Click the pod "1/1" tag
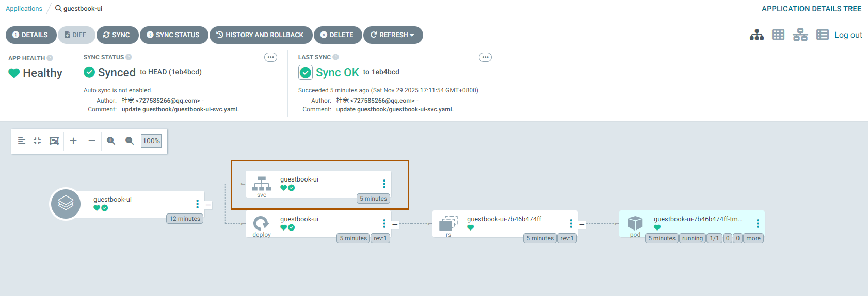This screenshot has width=868, height=296. [714, 238]
